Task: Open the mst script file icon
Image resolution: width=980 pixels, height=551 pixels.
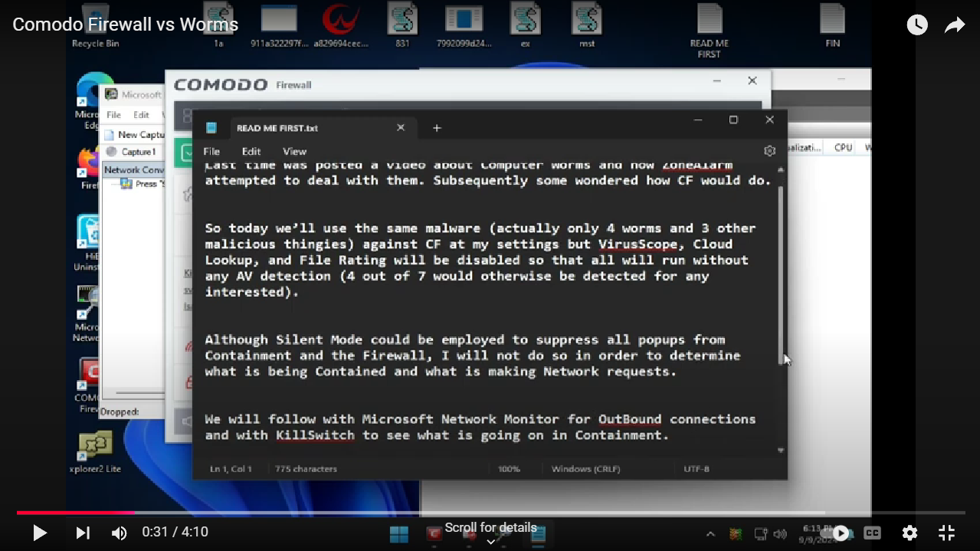Action: [587, 25]
